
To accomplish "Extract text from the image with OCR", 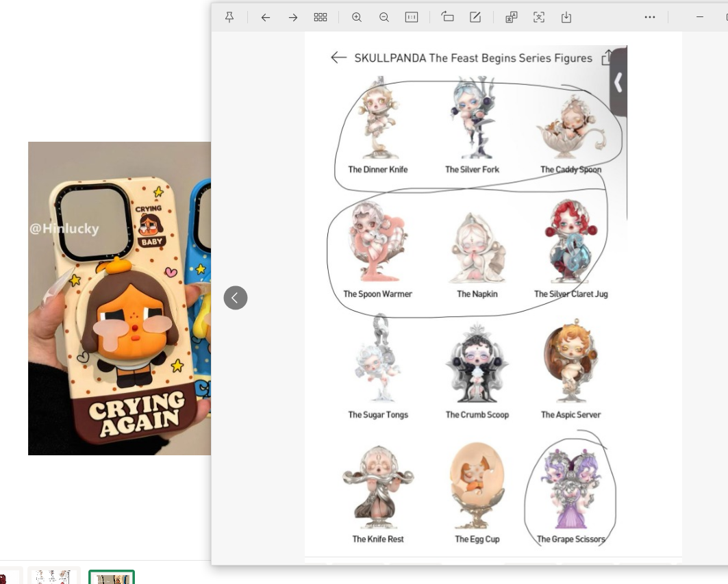I will (539, 16).
